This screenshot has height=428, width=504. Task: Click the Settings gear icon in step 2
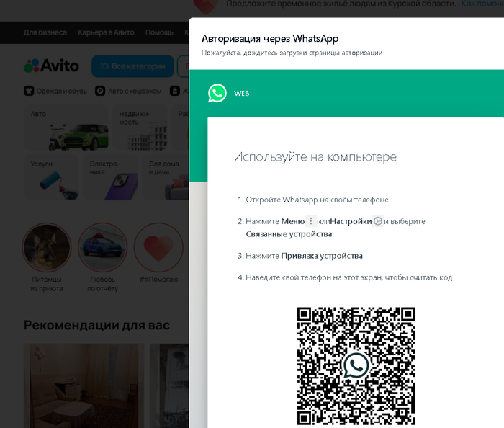tap(378, 222)
